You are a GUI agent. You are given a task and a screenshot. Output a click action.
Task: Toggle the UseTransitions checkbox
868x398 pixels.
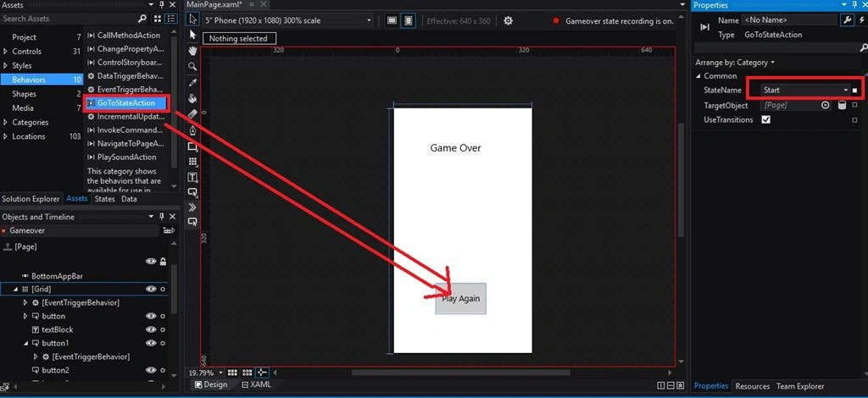[x=765, y=119]
